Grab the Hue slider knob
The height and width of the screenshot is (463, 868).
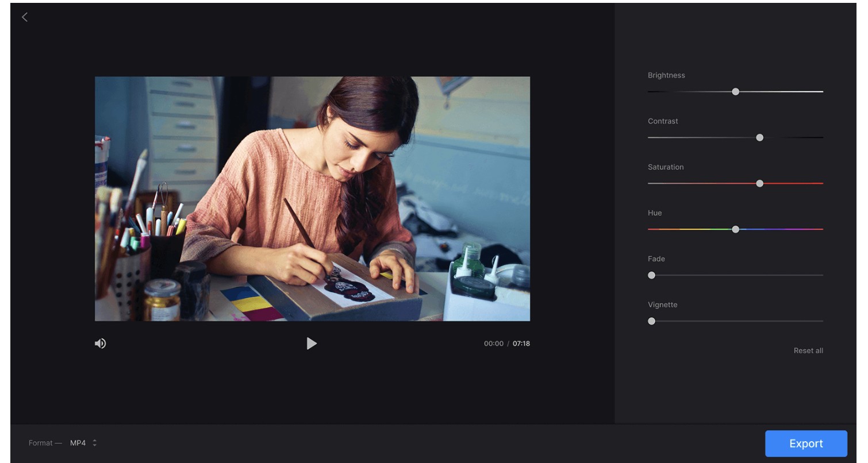tap(735, 229)
